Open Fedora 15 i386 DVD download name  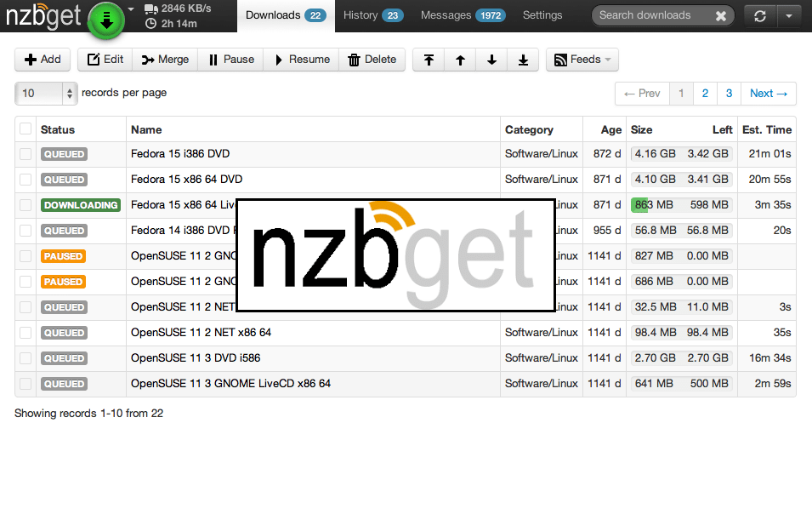click(x=180, y=154)
